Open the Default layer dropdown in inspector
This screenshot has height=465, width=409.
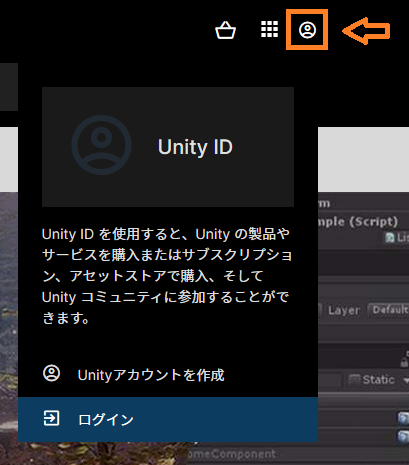pyautogui.click(x=388, y=310)
